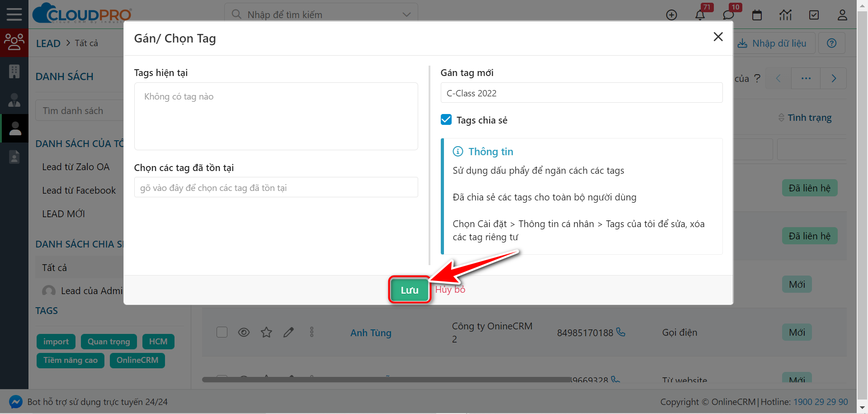
Task: Select Lead từ Facebook list
Action: [79, 190]
